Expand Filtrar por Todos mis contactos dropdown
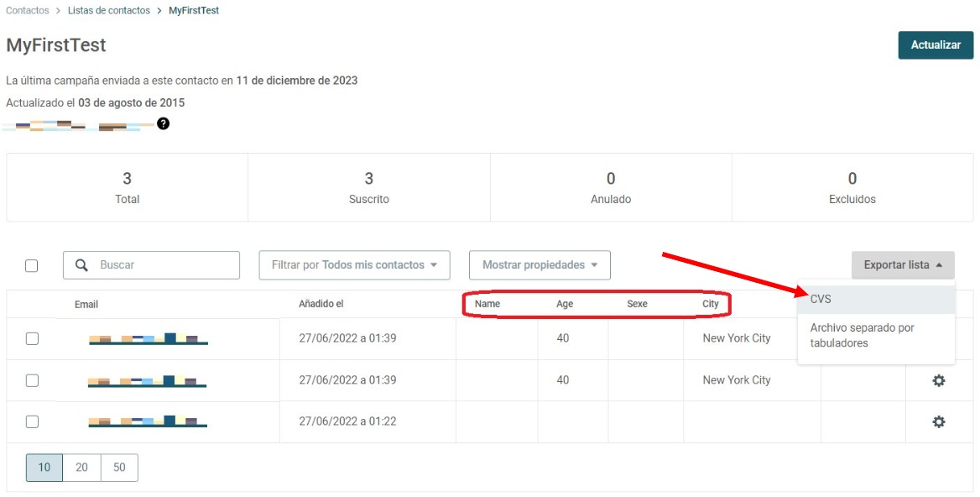 pyautogui.click(x=354, y=265)
